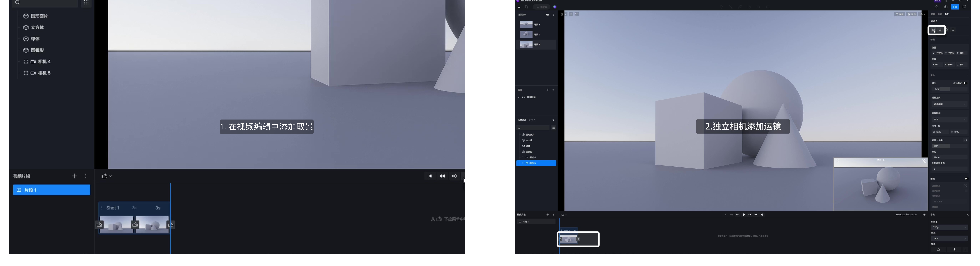Open the 16:9 aspect ratio dropdown

[949, 120]
